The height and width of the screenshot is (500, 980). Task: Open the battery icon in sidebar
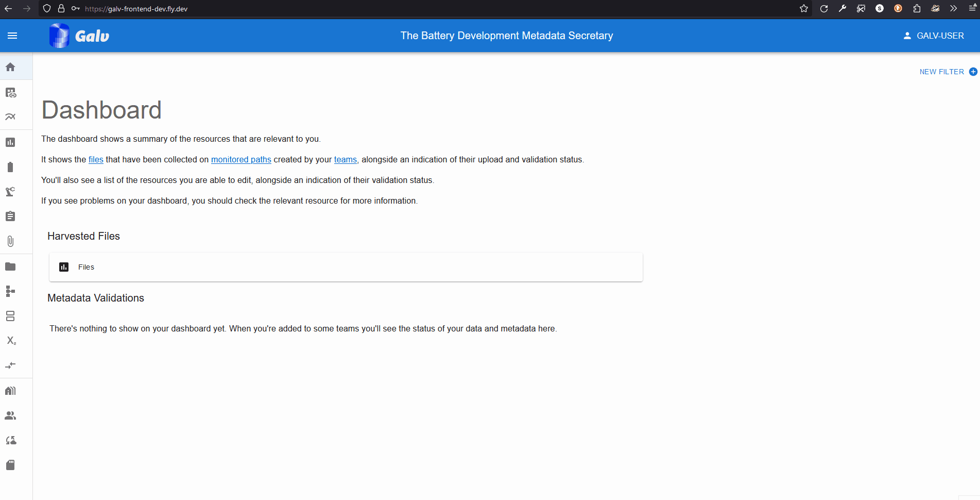[x=10, y=167]
